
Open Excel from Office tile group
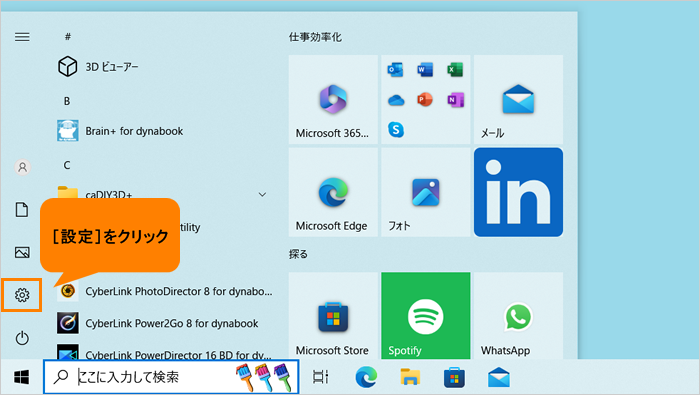pyautogui.click(x=455, y=70)
